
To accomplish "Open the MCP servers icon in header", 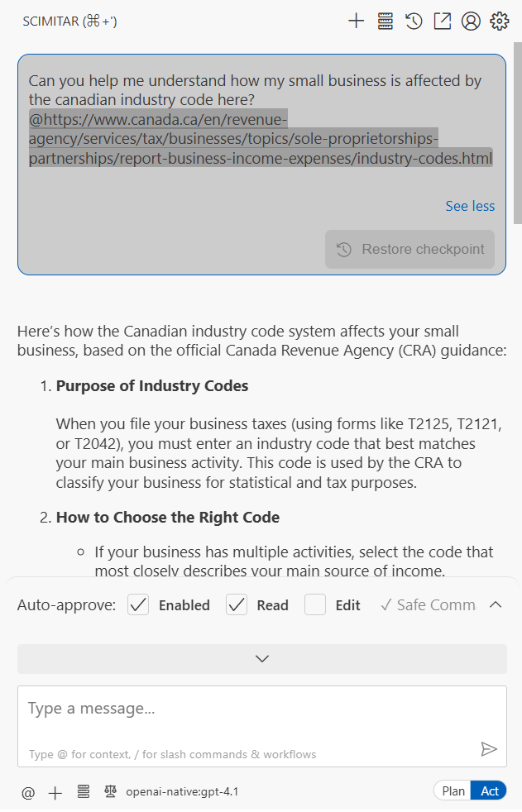I will [x=386, y=21].
